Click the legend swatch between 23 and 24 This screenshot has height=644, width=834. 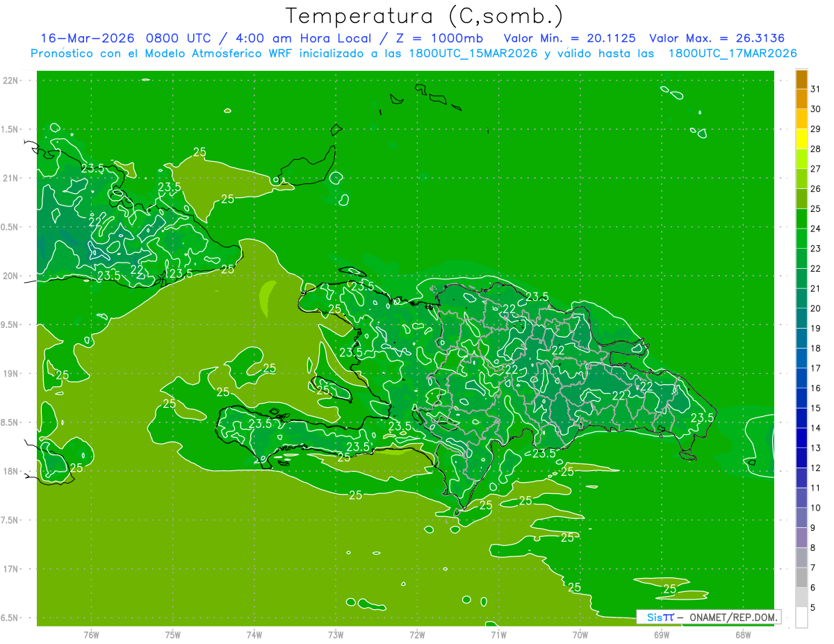801,238
